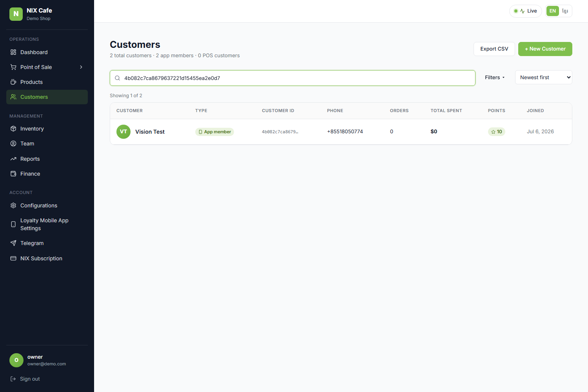
Task: Click the Sign out arrow icon
Action: [13, 379]
